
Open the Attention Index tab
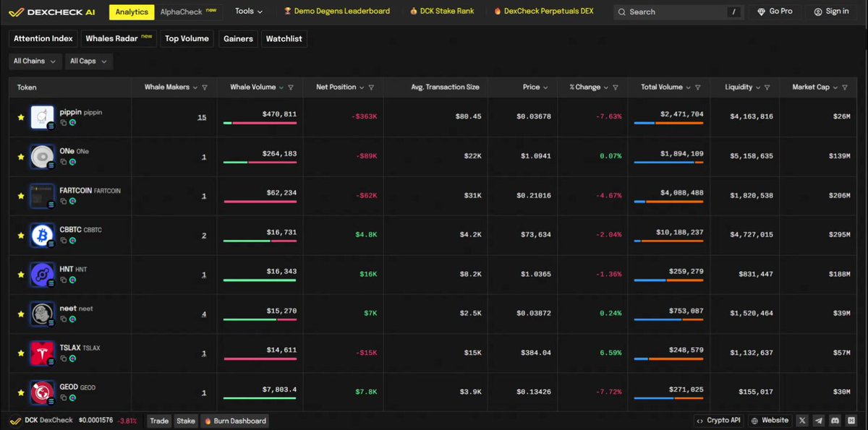click(x=43, y=38)
